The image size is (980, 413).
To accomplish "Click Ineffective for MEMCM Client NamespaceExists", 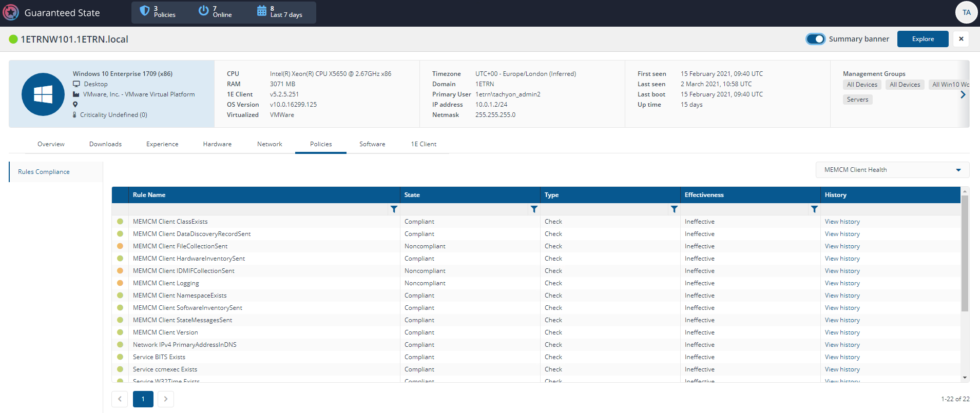I will 699,296.
